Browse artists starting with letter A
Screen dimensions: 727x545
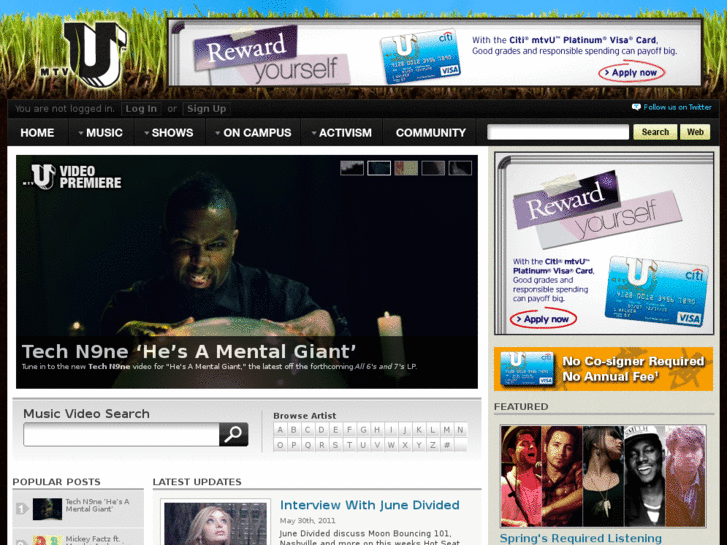(280, 430)
